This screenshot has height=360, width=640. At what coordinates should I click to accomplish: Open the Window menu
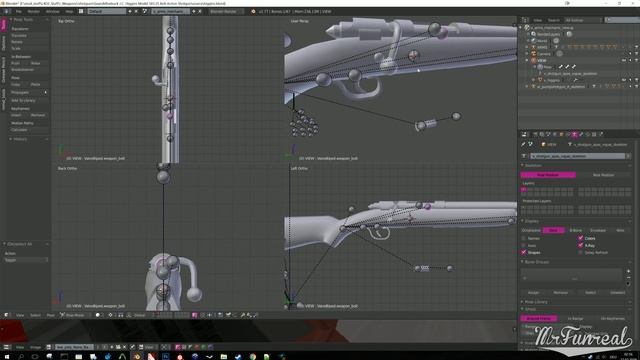click(52, 11)
